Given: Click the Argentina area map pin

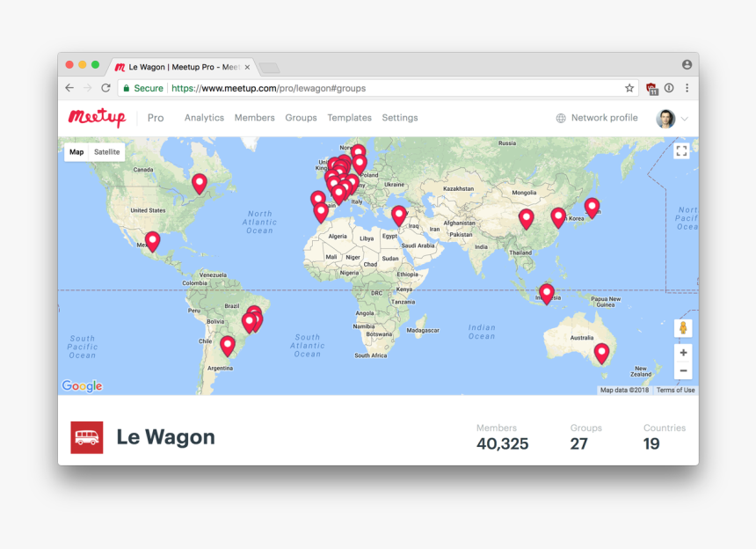Looking at the screenshot, I should 228,346.
